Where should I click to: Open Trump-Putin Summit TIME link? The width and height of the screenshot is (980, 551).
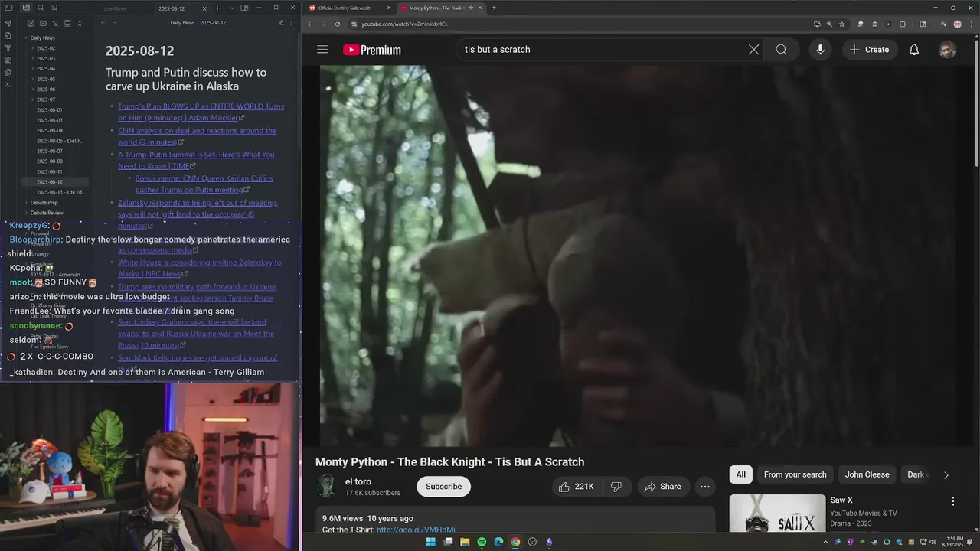point(196,160)
